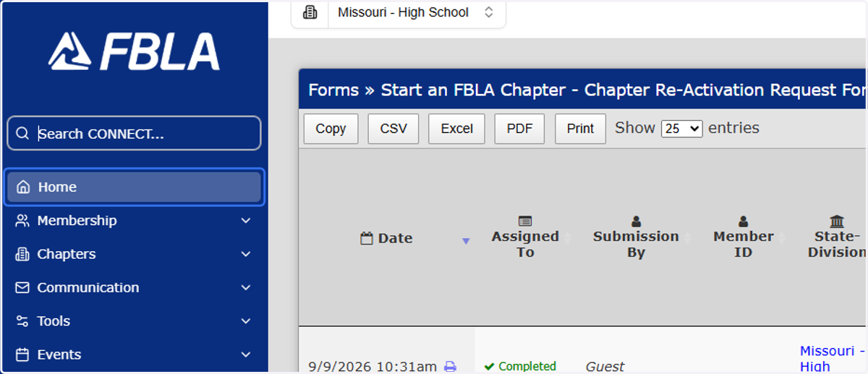Click the building icon beside Missouri selector

pos(310,12)
